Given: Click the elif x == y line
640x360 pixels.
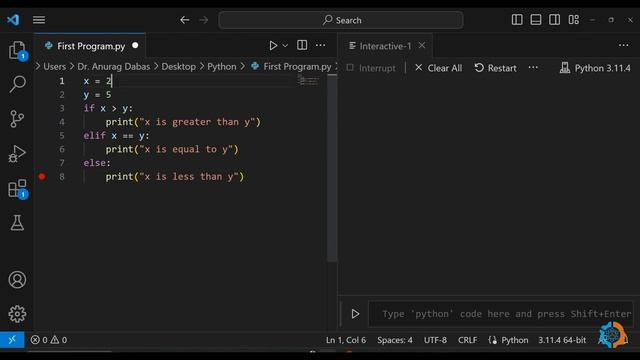Looking at the screenshot, I should (x=116, y=136).
